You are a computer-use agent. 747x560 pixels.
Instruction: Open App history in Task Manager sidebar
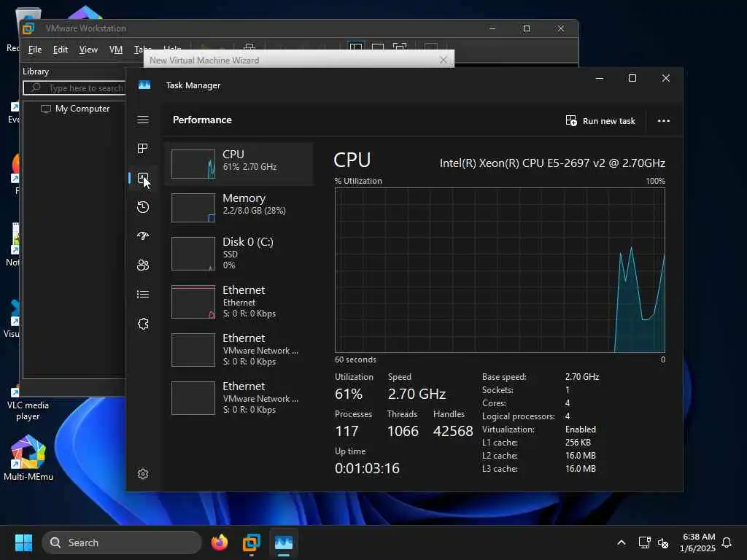coord(143,207)
